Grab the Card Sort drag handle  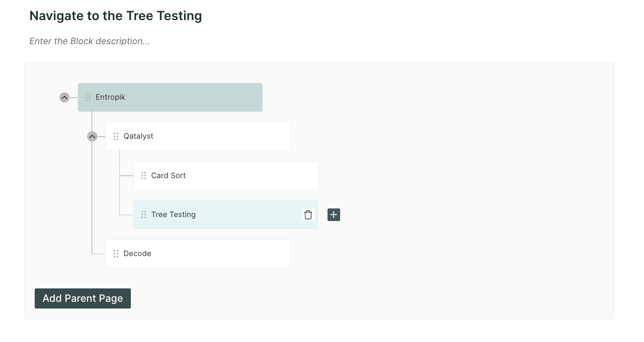pyautogui.click(x=144, y=176)
